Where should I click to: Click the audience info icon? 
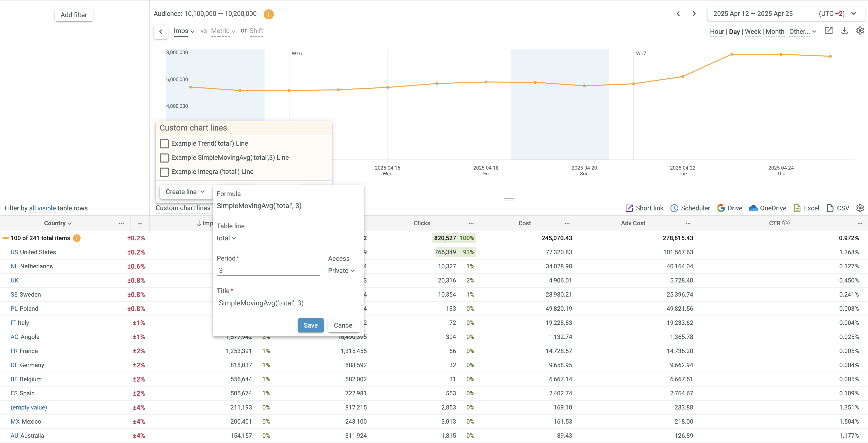tap(269, 14)
